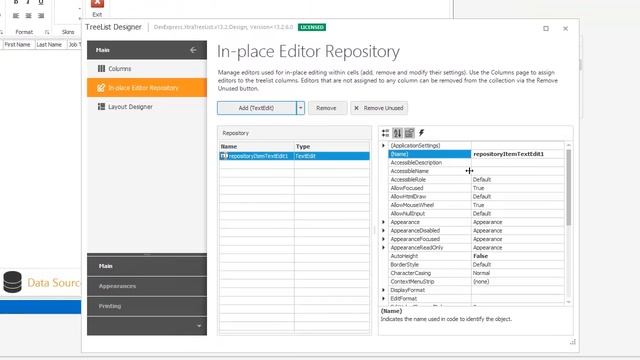Edit the (Name) value repositoryItemTextEdit1

point(518,154)
